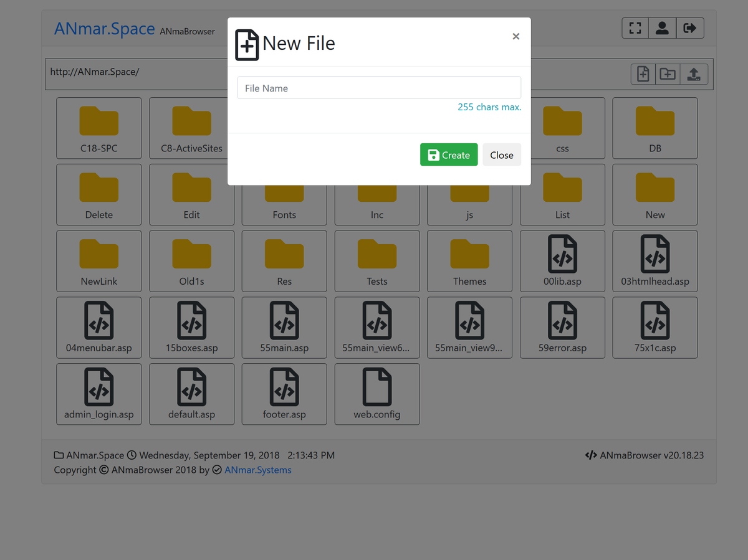Click the ANmar.Space title link

click(104, 29)
